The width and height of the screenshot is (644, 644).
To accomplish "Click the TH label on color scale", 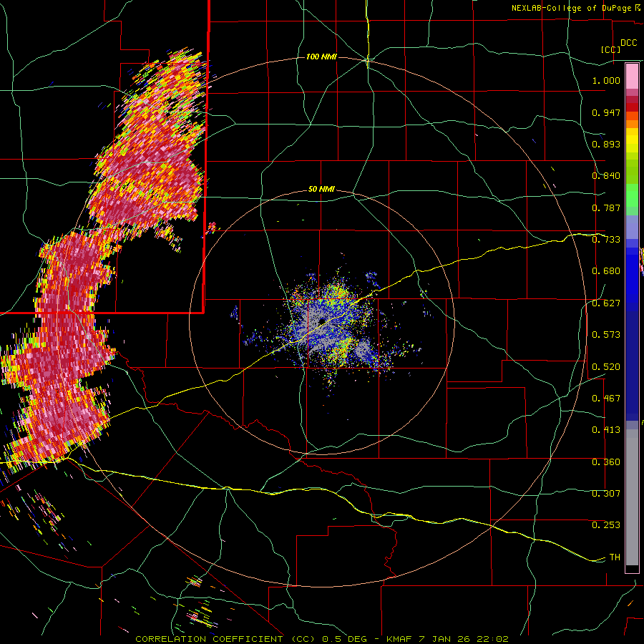I will tap(615, 557).
